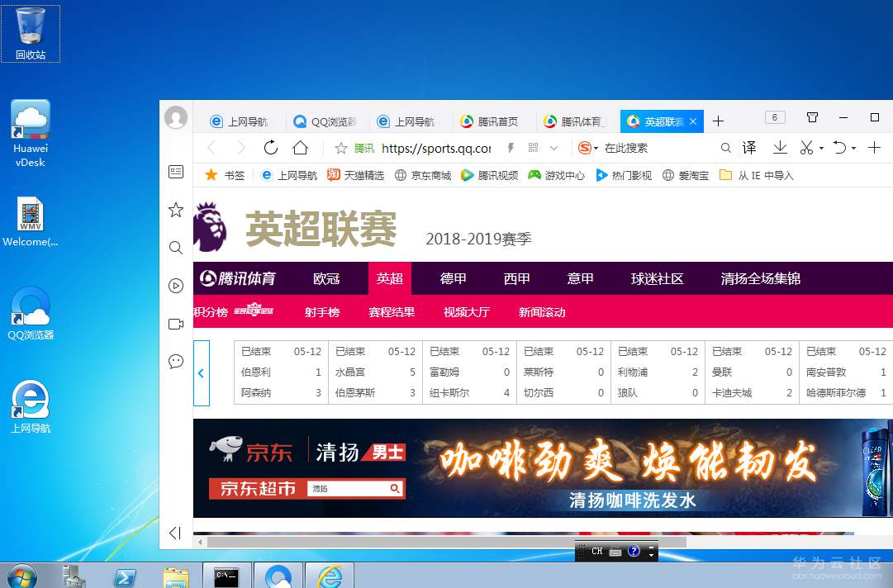Click the undo closed tab icon
This screenshot has width=893, height=588.
839,148
